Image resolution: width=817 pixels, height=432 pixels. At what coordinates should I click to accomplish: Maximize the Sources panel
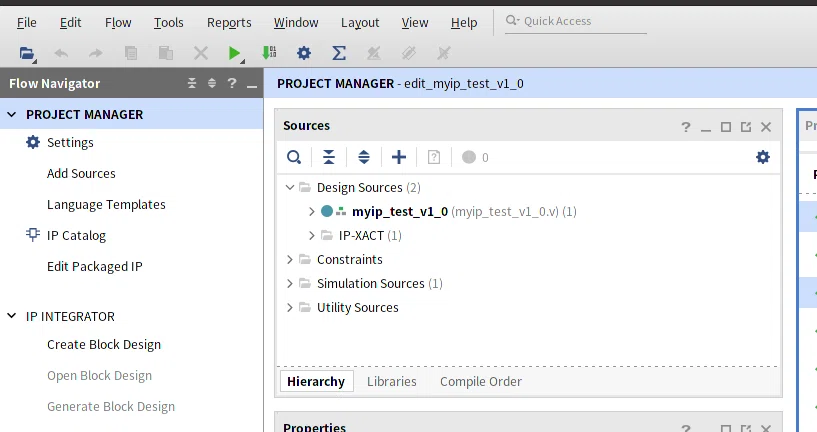726,127
